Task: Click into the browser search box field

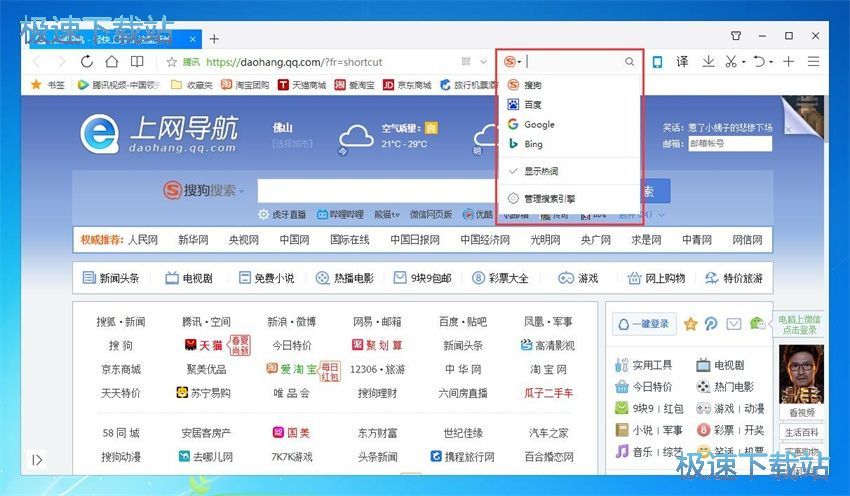Action: tap(574, 62)
